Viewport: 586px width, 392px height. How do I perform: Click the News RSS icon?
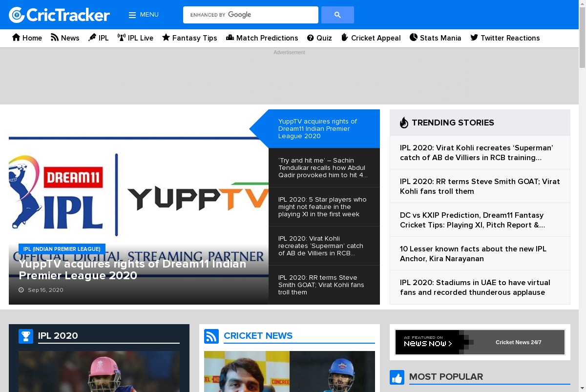click(x=55, y=38)
